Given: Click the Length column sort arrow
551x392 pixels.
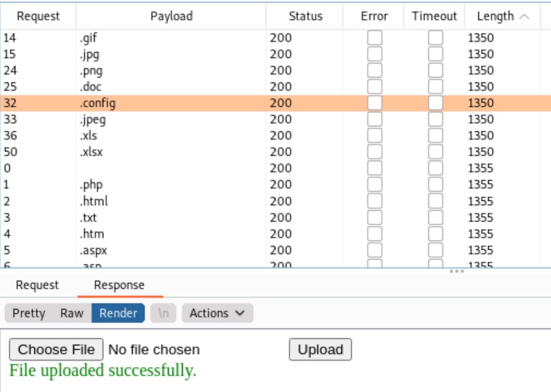Looking at the screenshot, I should [524, 17].
